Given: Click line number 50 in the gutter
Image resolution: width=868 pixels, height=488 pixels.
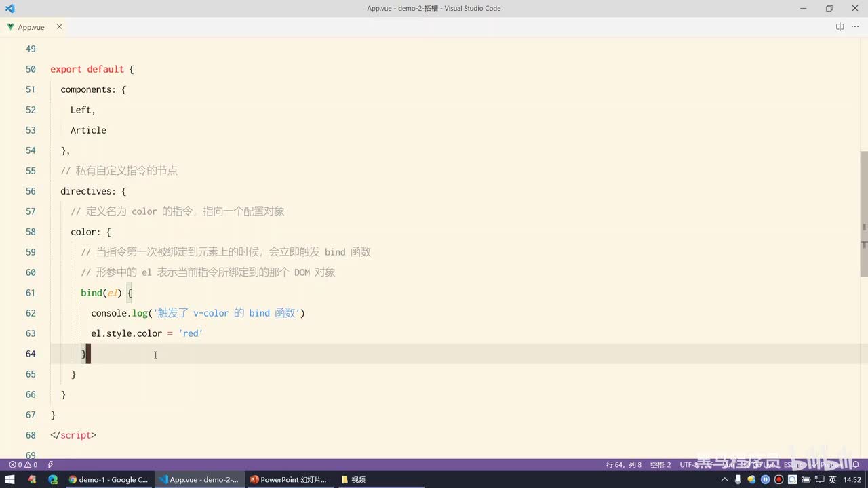Looking at the screenshot, I should pyautogui.click(x=31, y=69).
